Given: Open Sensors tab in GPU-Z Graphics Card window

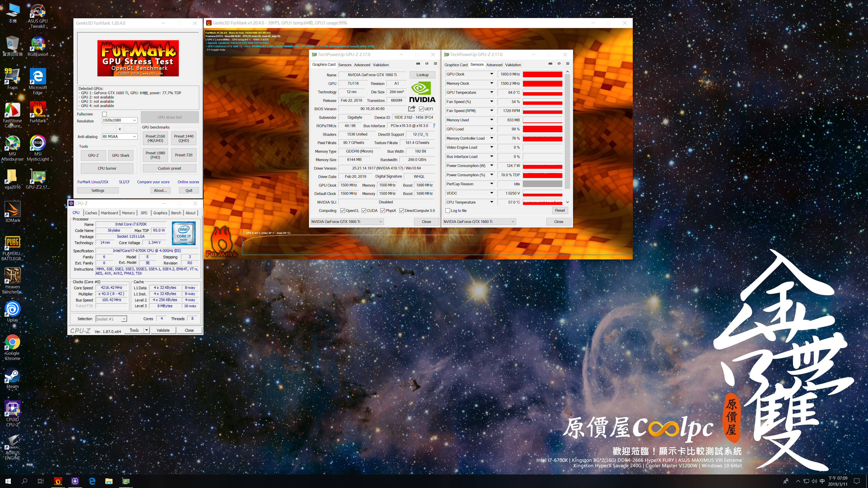Looking at the screenshot, I should [x=345, y=65].
